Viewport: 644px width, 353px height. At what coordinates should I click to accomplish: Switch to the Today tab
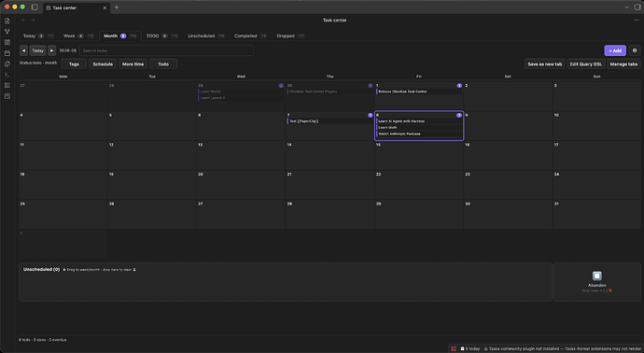[x=38, y=35]
